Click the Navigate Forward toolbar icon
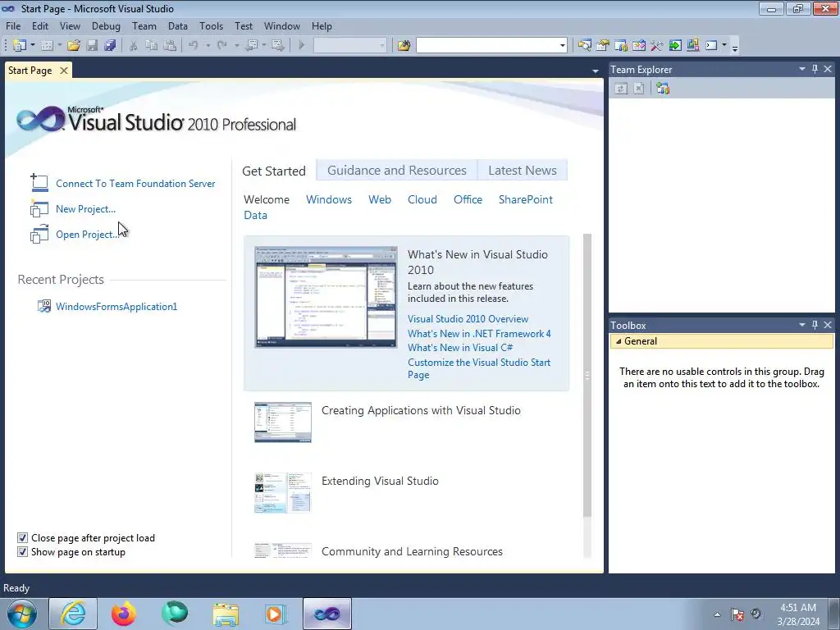The height and width of the screenshot is (630, 840). [278, 46]
